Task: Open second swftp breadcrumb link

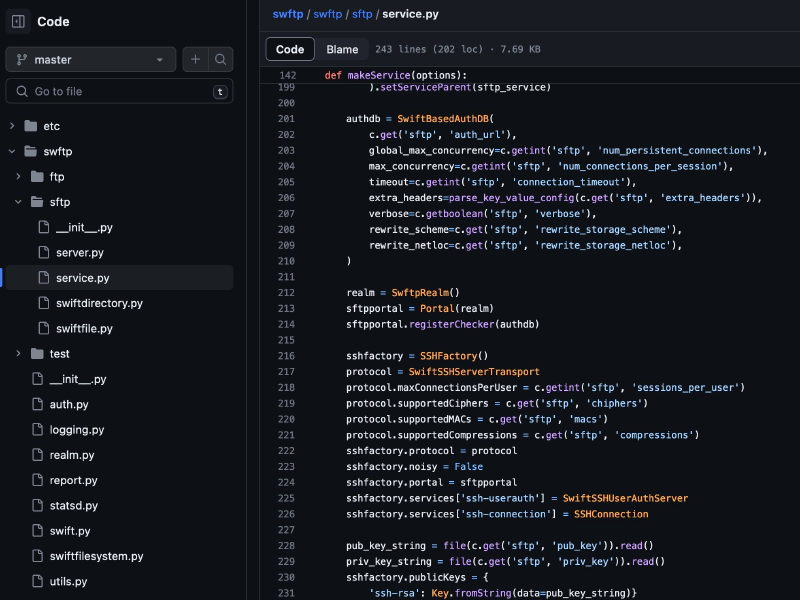Action: [x=328, y=14]
